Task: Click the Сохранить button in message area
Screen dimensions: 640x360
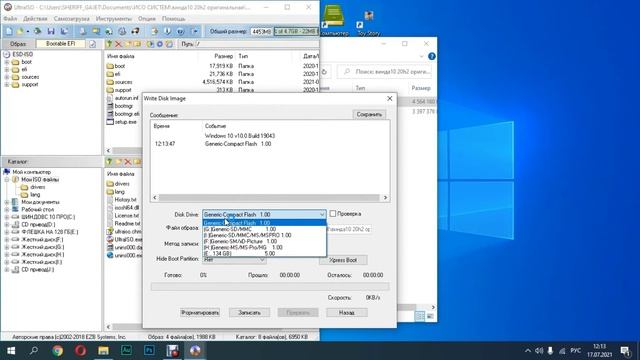Action: click(x=369, y=114)
